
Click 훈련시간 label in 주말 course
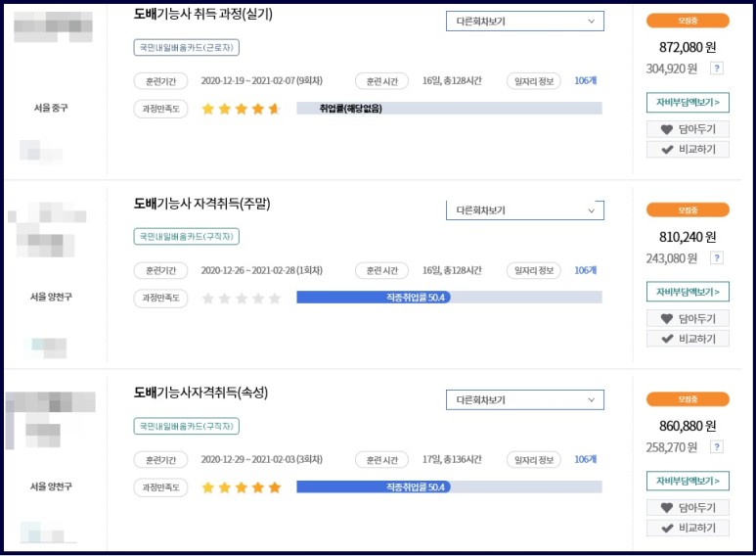click(381, 270)
